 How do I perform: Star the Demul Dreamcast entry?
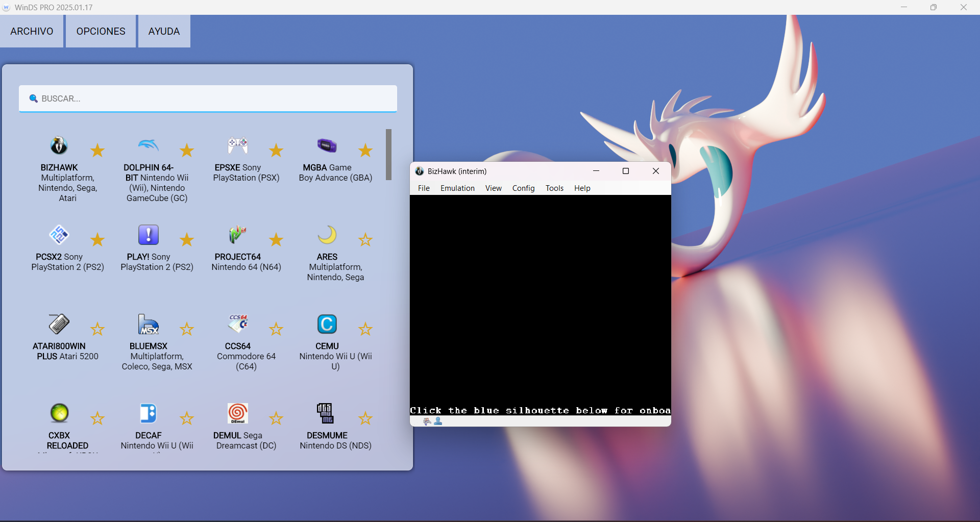point(276,418)
